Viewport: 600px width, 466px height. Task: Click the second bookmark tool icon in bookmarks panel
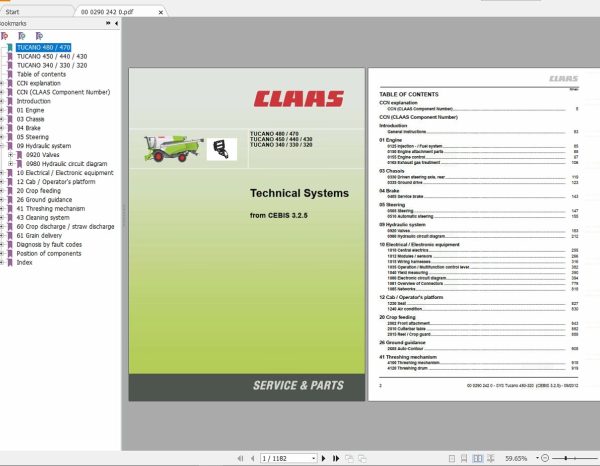22,36
